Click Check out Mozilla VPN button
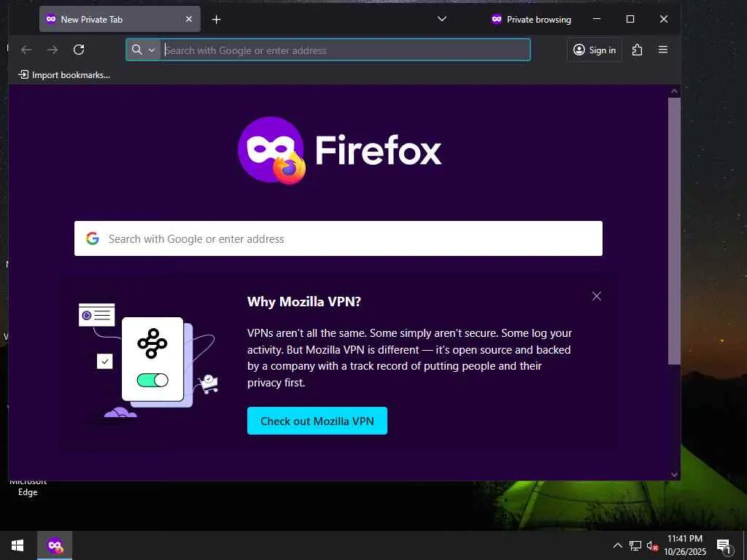The image size is (747, 560). (317, 421)
